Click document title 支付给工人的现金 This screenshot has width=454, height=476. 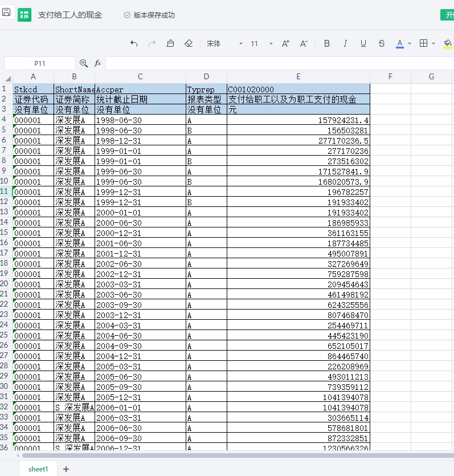tap(69, 15)
